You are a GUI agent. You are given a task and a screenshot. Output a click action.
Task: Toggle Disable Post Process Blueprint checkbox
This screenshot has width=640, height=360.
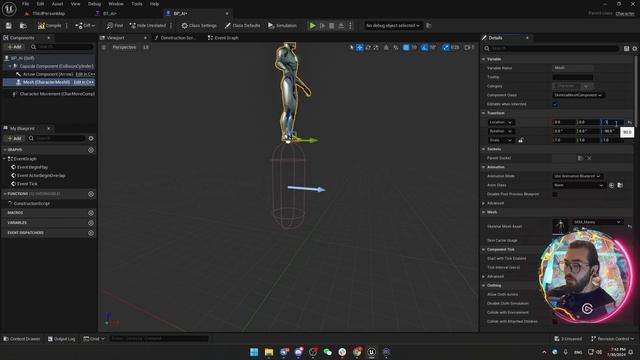[555, 194]
